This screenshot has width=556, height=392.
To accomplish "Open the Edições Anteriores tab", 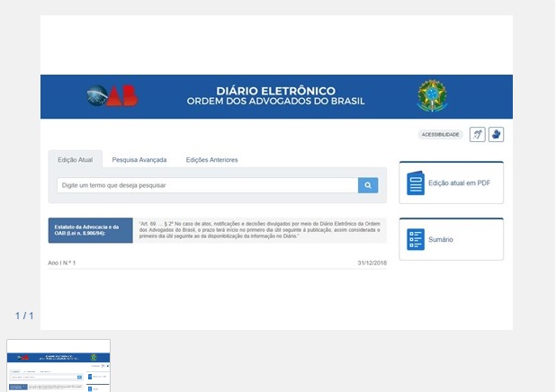I will (x=211, y=160).
